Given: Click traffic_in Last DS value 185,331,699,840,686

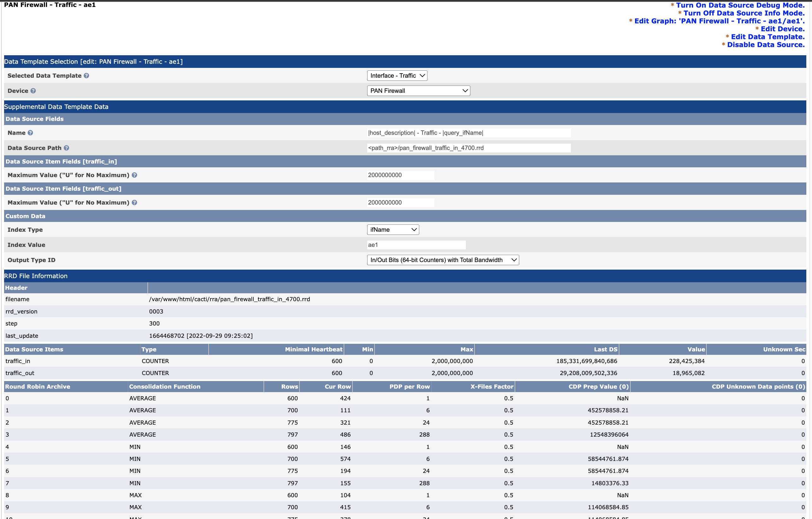Looking at the screenshot, I should pos(587,361).
